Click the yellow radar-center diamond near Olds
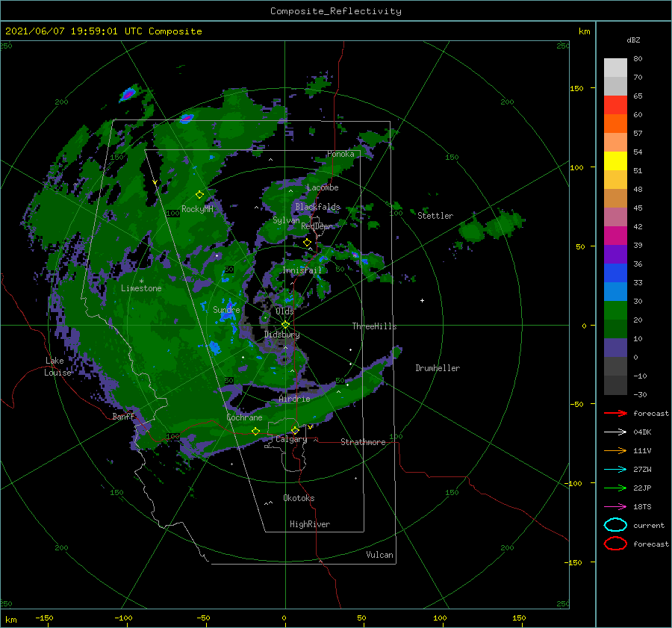Image resolution: width=672 pixels, height=628 pixels. pos(285,325)
